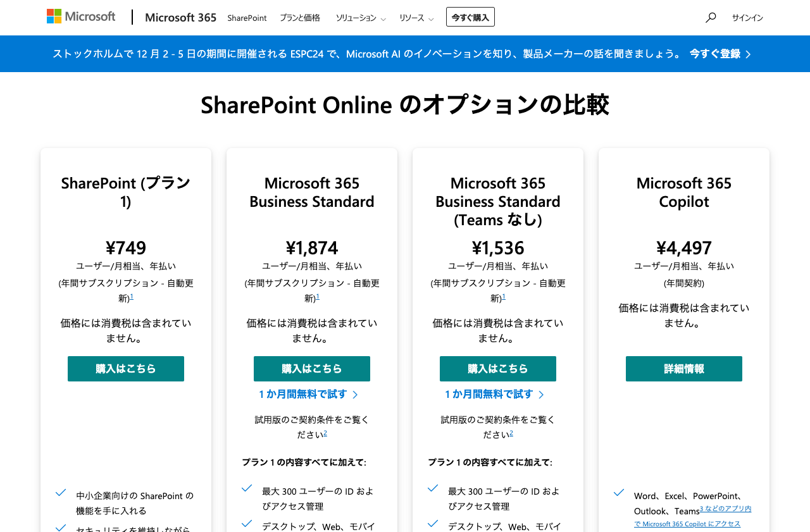Open 詳細情報 for Microsoft 365 Copilot
Viewport: 810px width, 532px height.
(683, 369)
